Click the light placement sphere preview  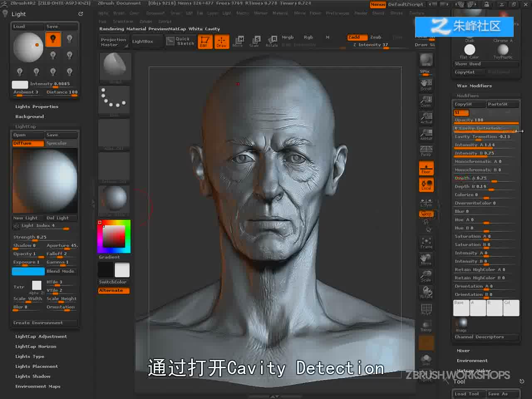28,47
